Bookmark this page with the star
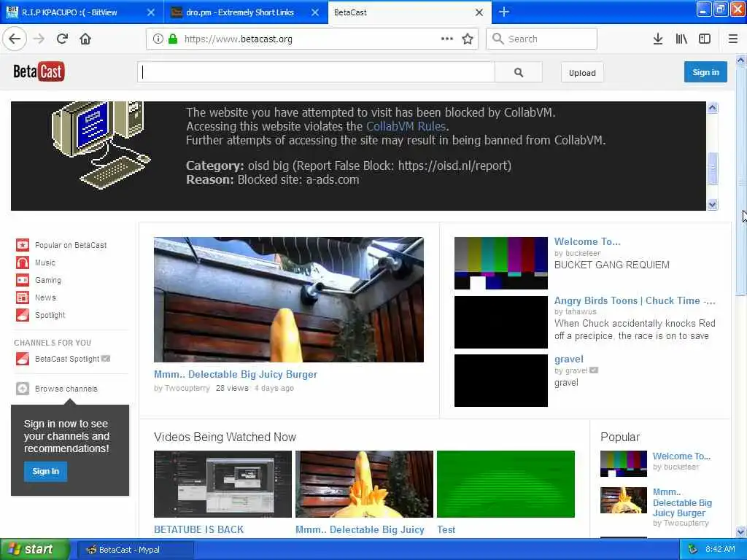This screenshot has width=747, height=560. tap(468, 39)
